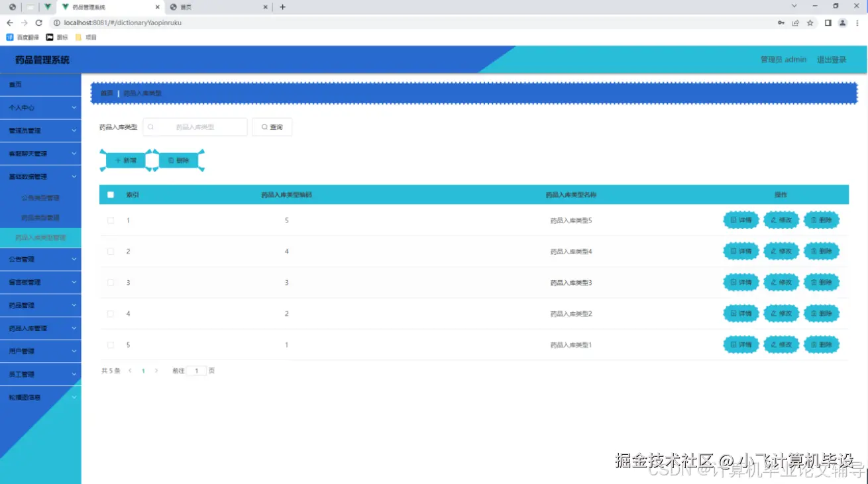Click the browser address bar URL

click(x=123, y=23)
